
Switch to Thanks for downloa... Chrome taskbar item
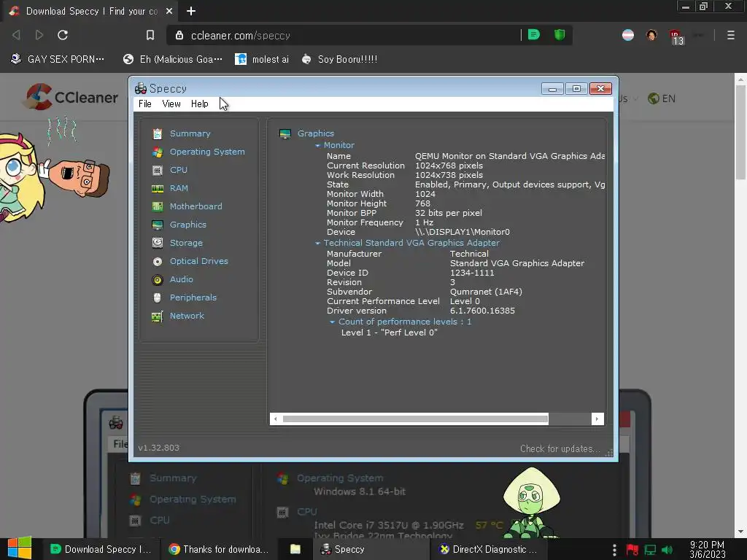[219, 549]
